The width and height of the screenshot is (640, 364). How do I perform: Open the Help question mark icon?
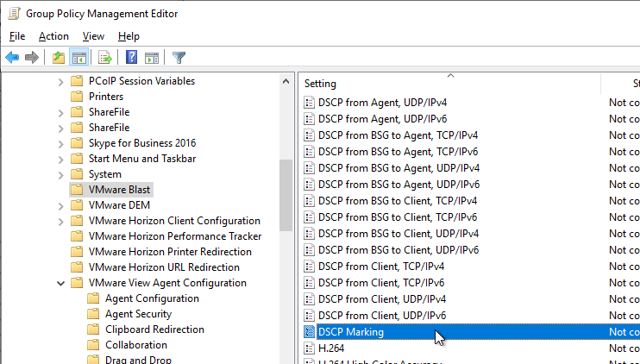[131, 58]
